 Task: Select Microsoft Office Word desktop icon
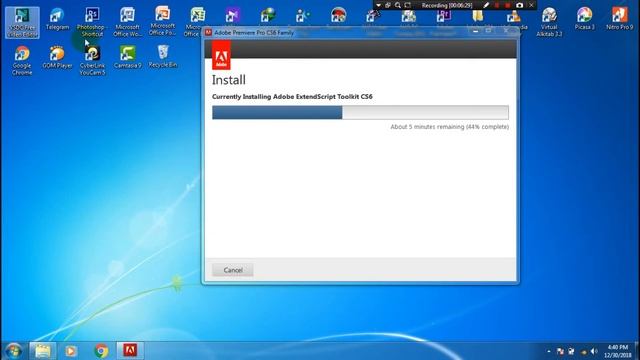click(127, 22)
